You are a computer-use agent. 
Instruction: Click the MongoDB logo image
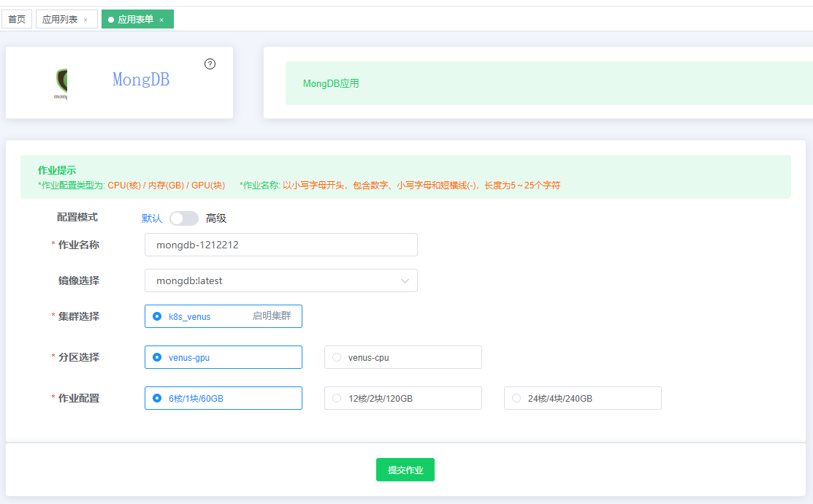[61, 83]
